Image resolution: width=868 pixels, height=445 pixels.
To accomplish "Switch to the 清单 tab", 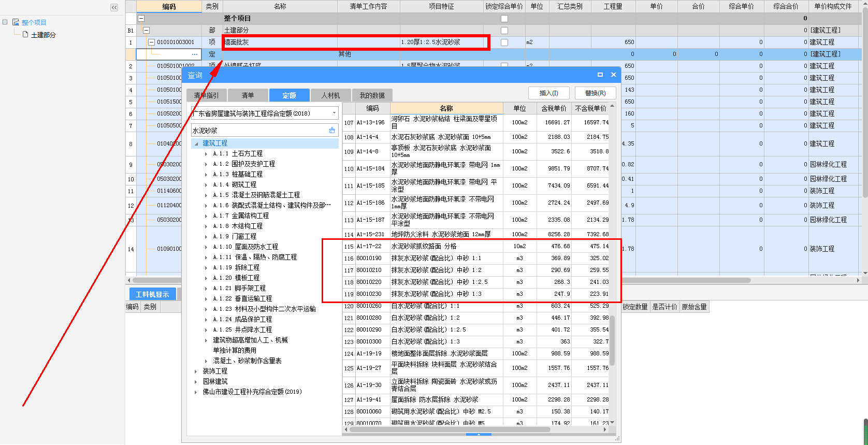I will (248, 95).
